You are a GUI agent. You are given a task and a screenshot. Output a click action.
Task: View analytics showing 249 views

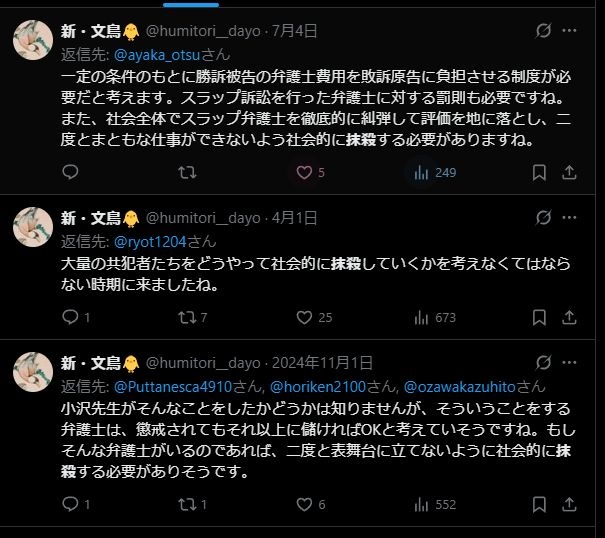(x=421, y=172)
